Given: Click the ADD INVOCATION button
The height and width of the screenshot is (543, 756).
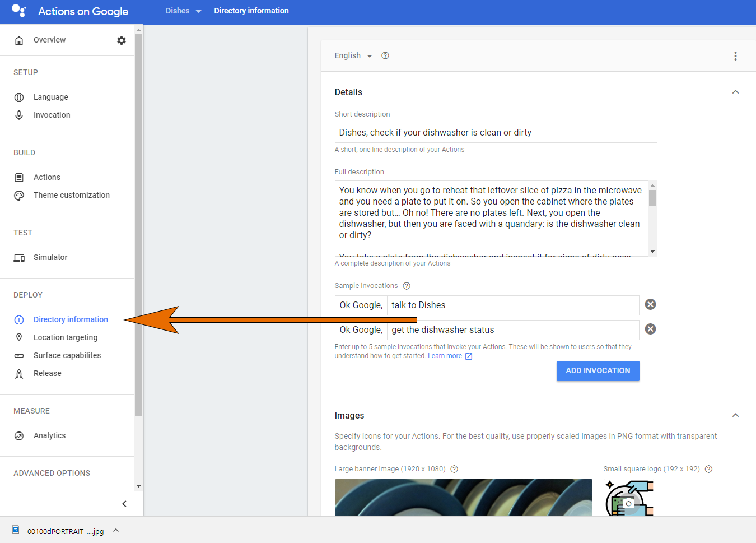Looking at the screenshot, I should pyautogui.click(x=598, y=371).
